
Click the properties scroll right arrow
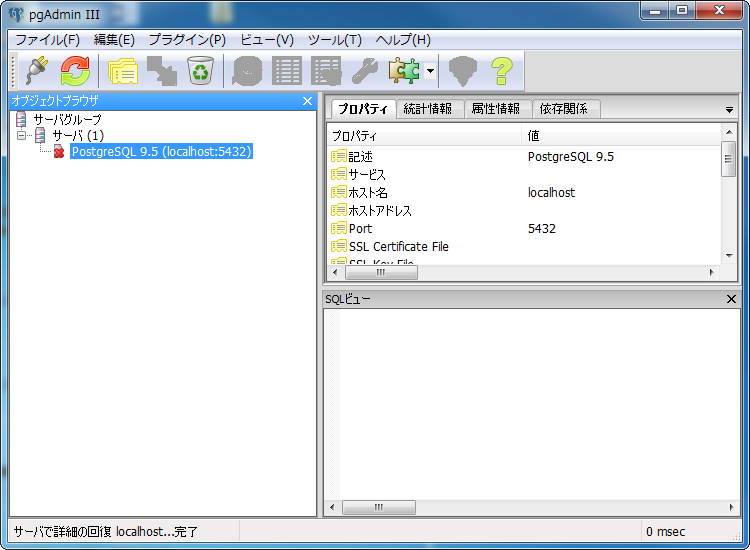click(x=712, y=273)
